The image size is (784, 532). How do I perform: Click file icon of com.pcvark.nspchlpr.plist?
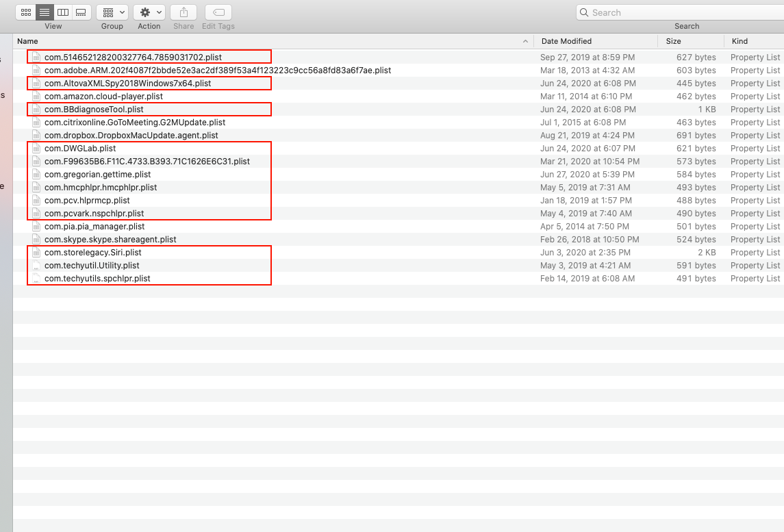36,213
